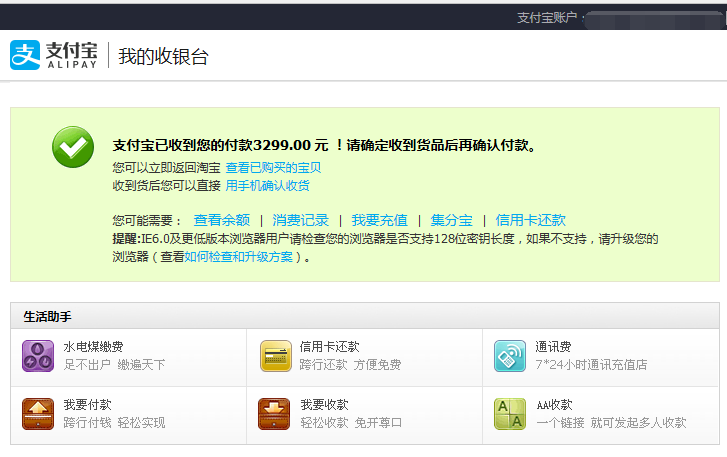The height and width of the screenshot is (457, 727).
Task: Open the 集分宝 link
Action: 451,220
